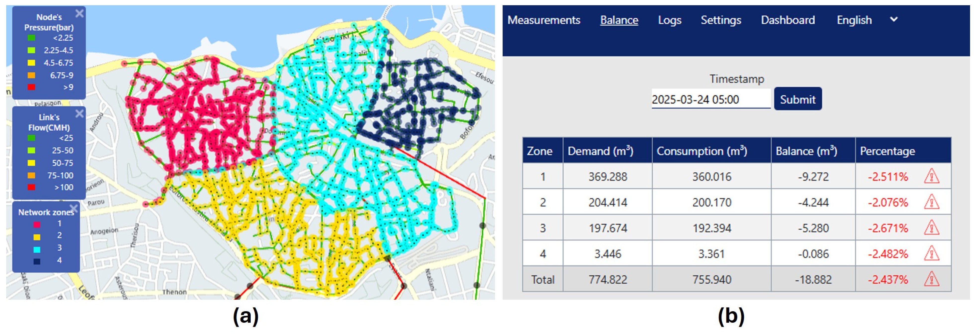Click the Node's Pressure(bar) legend title

[49, 22]
